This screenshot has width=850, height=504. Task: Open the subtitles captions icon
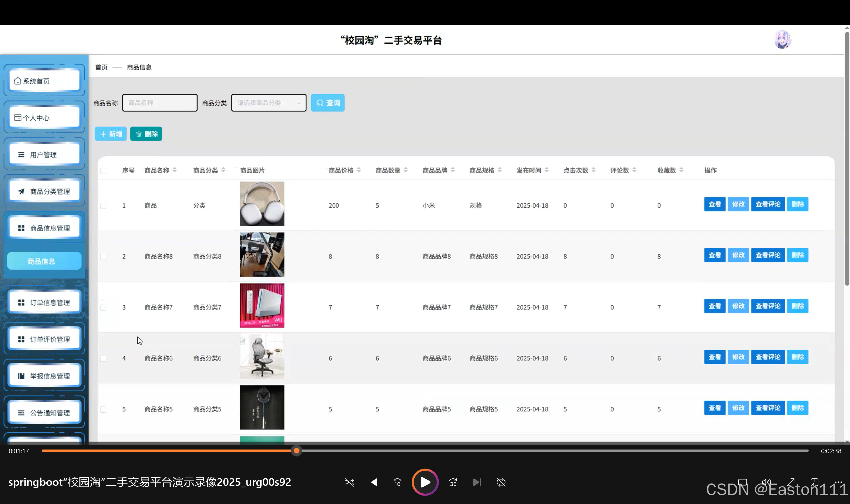point(742,482)
